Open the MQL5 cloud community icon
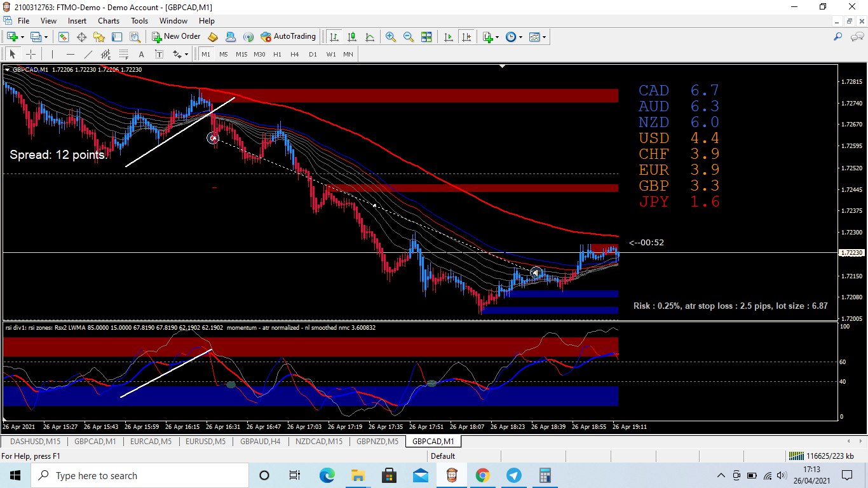The image size is (868, 488). tap(231, 37)
